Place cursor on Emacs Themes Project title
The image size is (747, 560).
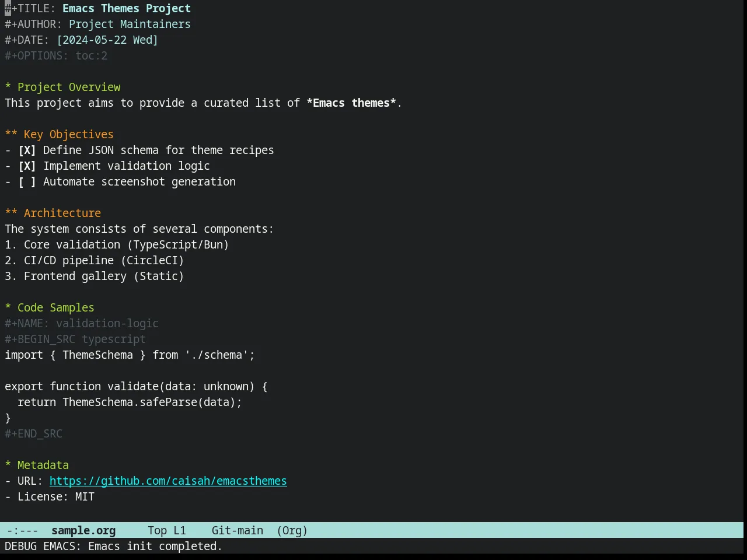tap(127, 9)
